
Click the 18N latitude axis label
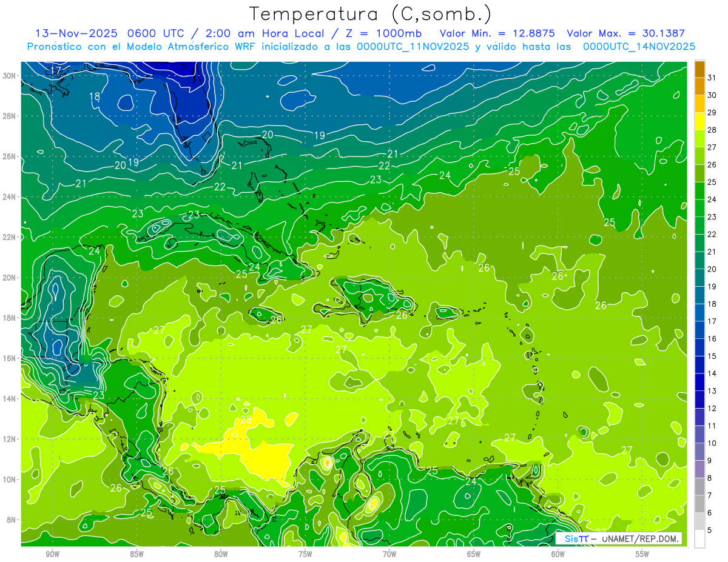pos(10,318)
